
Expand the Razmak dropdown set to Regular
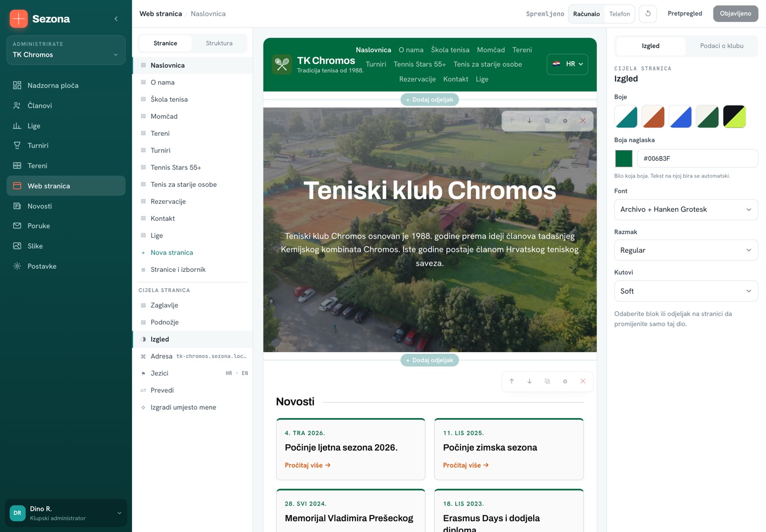click(x=686, y=251)
